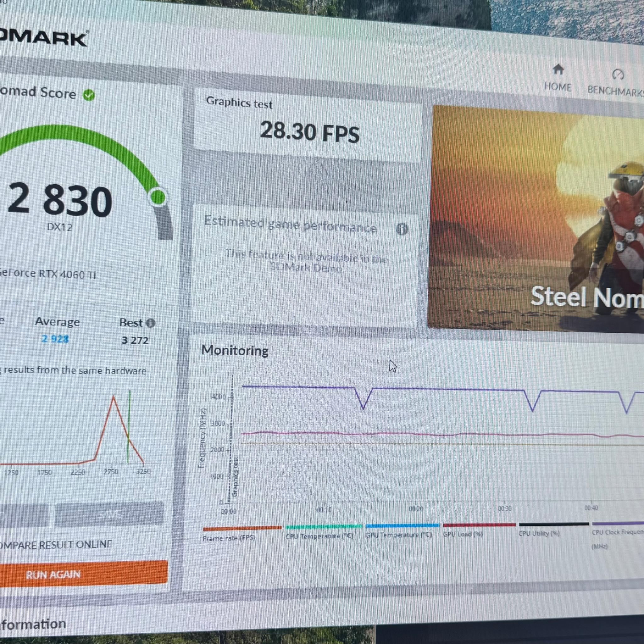
Task: Toggle the CPU Utility (%) legend series
Action: [539, 533]
